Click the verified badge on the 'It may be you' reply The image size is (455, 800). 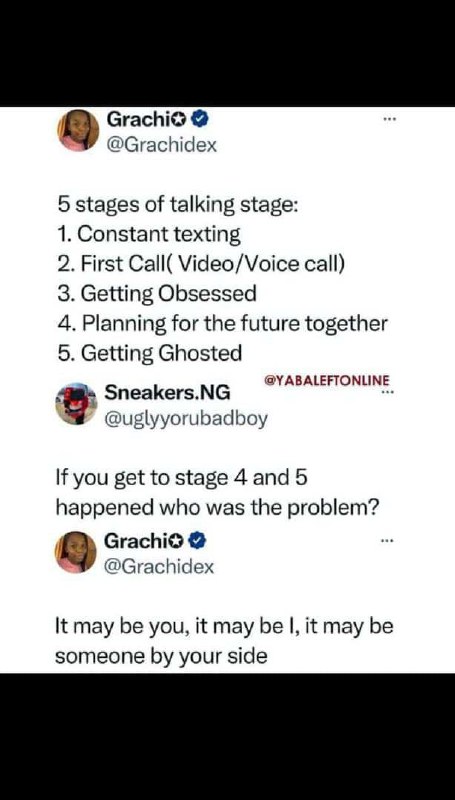[197, 541]
